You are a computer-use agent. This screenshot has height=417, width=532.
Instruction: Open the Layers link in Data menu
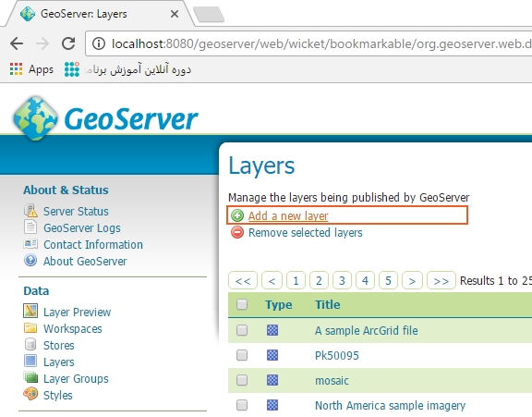coord(59,362)
